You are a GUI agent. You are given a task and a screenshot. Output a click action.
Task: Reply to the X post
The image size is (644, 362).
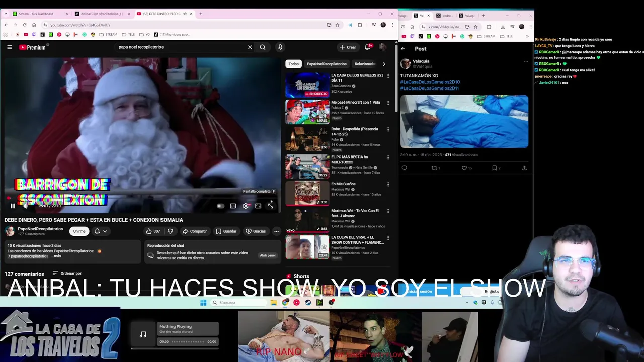pyautogui.click(x=404, y=168)
